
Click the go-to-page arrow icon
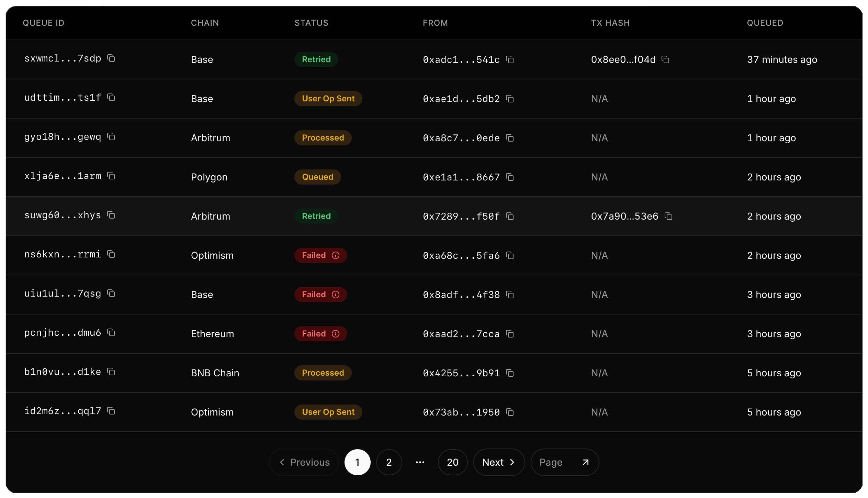pos(586,462)
